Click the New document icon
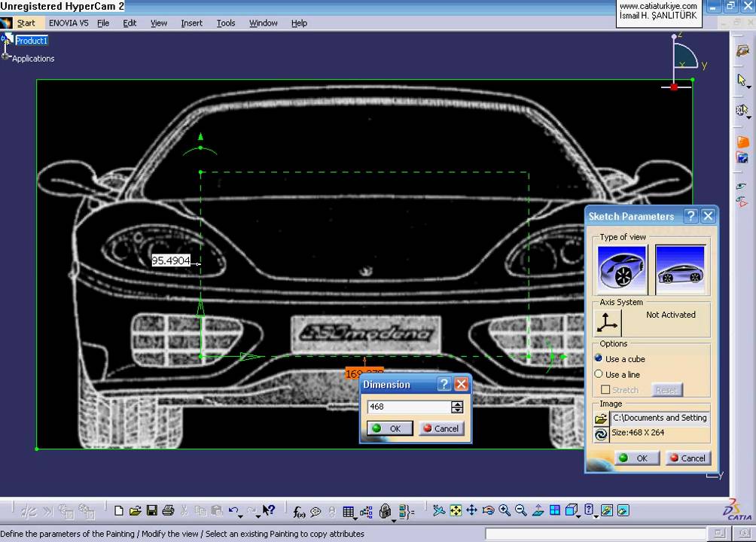Screen dimensions: 756x542 119,510
